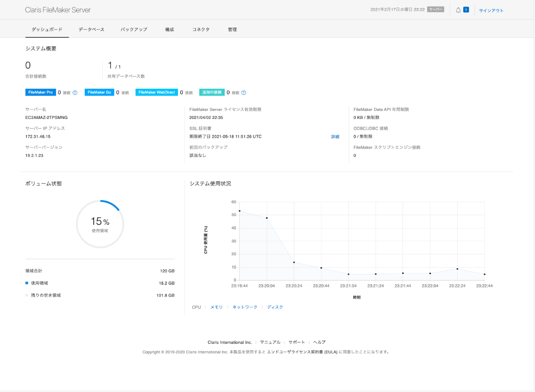Select the 管理 tab

tap(232, 29)
